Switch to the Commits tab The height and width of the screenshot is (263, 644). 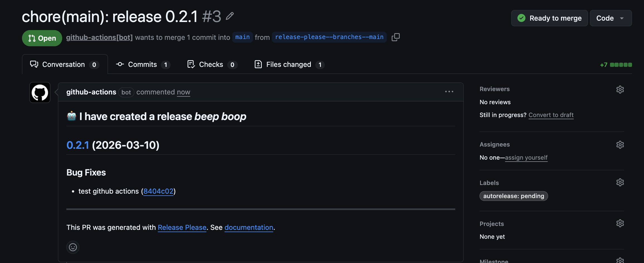click(x=142, y=64)
